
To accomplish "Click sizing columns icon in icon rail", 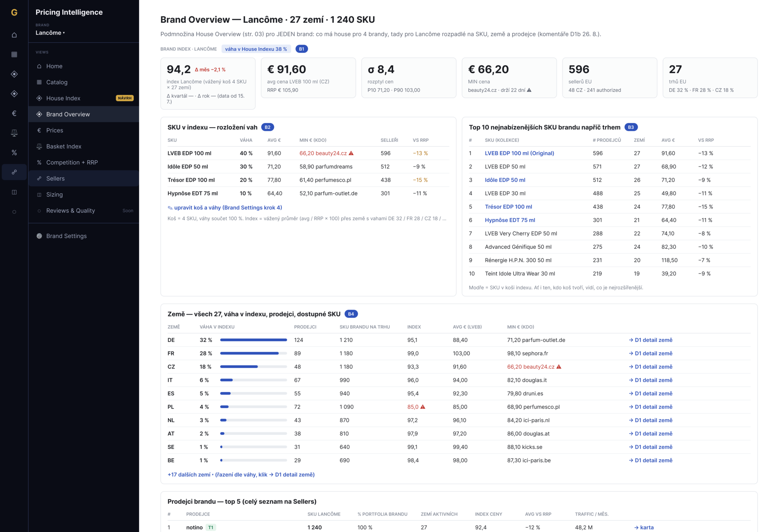I will (14, 192).
